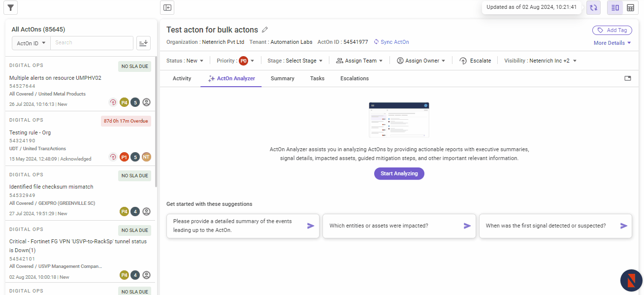Select the ActOn Analyzer tab
The height and width of the screenshot is (295, 644).
(x=231, y=78)
